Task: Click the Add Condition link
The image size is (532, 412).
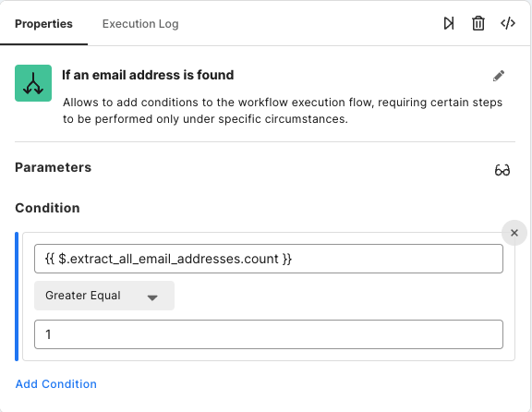Action: point(56,384)
